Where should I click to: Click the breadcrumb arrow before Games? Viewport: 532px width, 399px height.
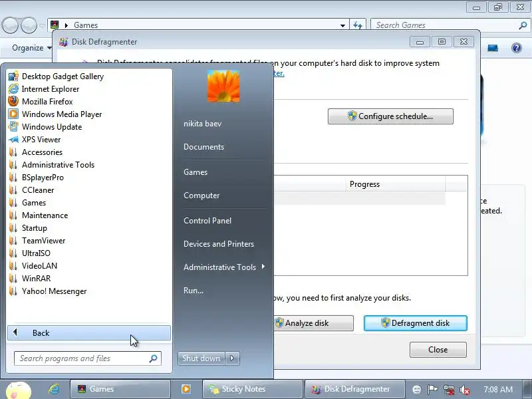pos(66,25)
